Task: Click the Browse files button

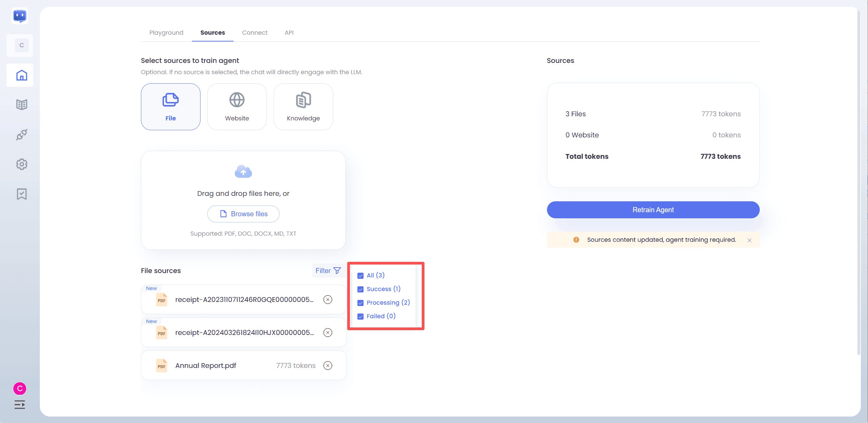Action: (243, 214)
